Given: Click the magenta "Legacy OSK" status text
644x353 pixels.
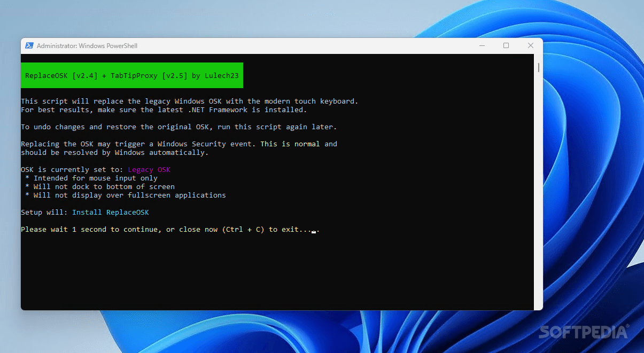Looking at the screenshot, I should pyautogui.click(x=149, y=170).
